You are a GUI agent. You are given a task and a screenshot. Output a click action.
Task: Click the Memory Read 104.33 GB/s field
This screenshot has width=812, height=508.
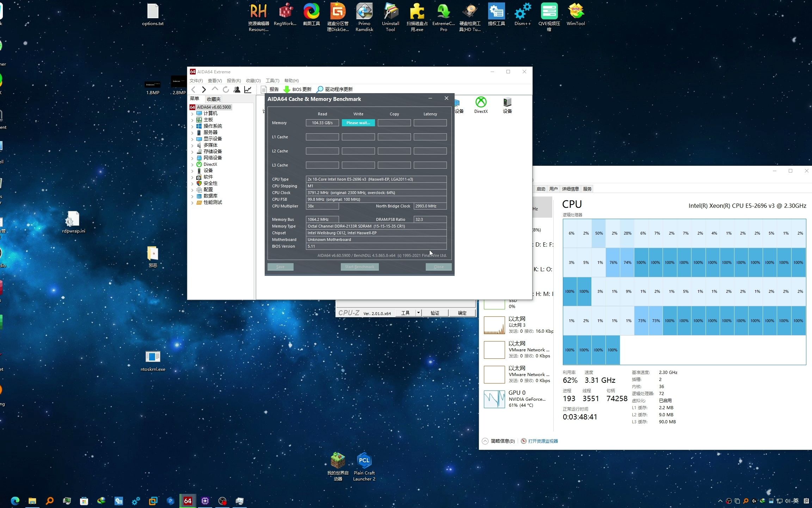pyautogui.click(x=322, y=123)
